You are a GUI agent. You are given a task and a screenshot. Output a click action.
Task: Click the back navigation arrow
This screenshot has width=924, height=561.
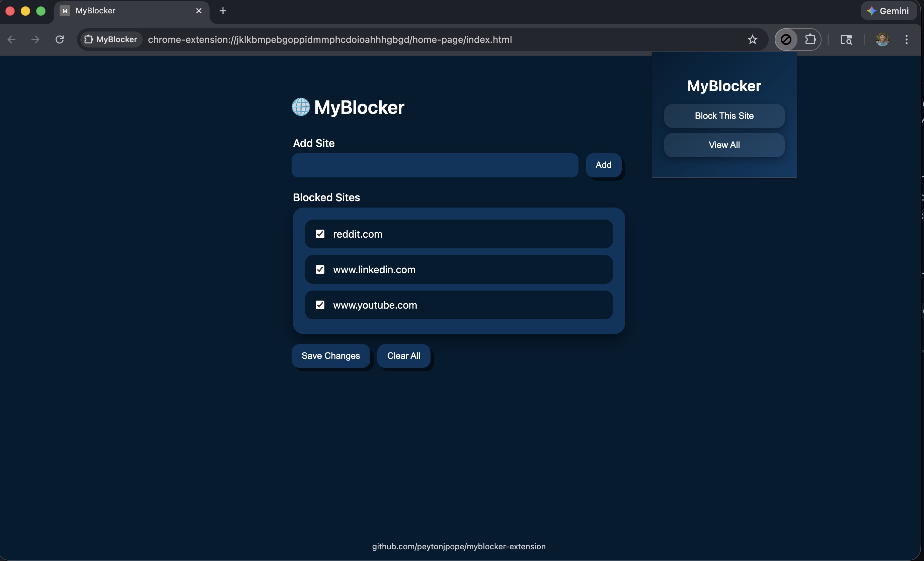point(11,39)
